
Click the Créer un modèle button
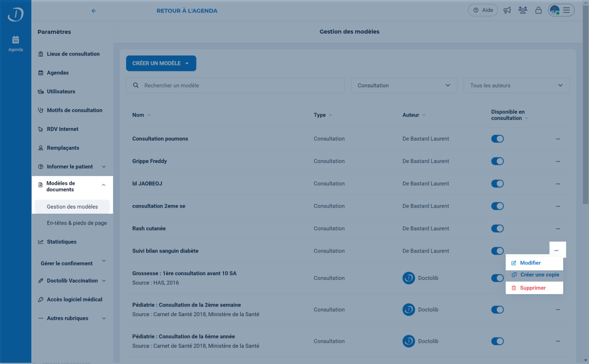coord(161,63)
